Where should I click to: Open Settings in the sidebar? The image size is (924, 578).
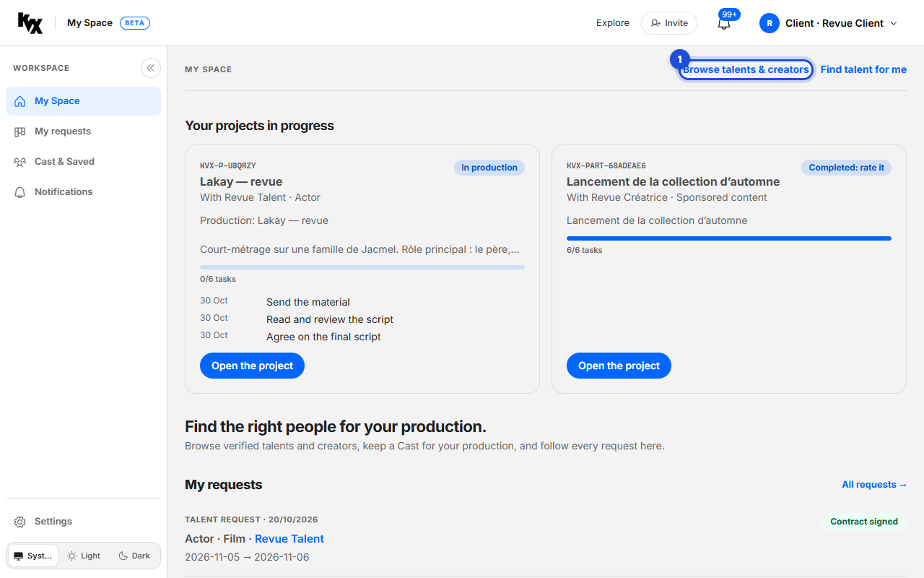[83, 522]
